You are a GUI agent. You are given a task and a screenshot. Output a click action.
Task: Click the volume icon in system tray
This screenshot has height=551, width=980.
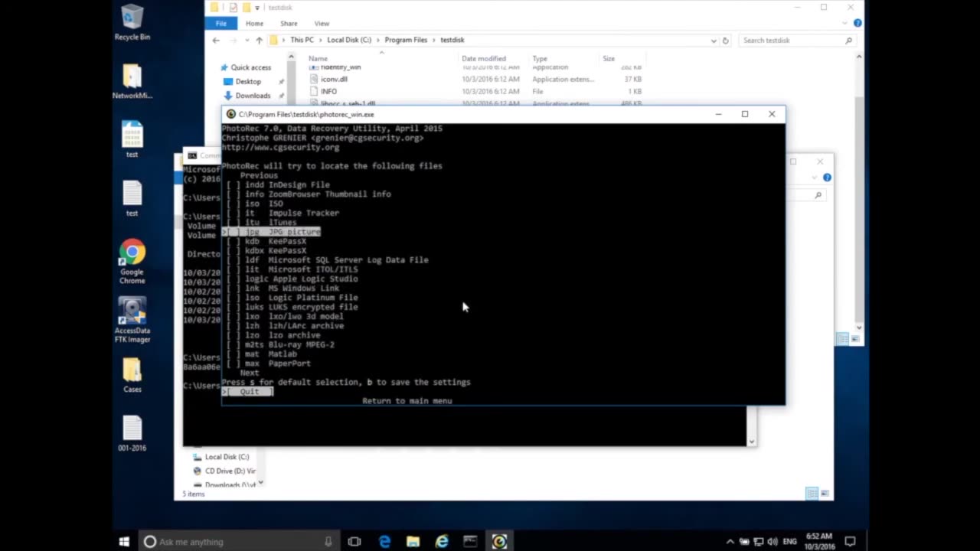point(773,542)
